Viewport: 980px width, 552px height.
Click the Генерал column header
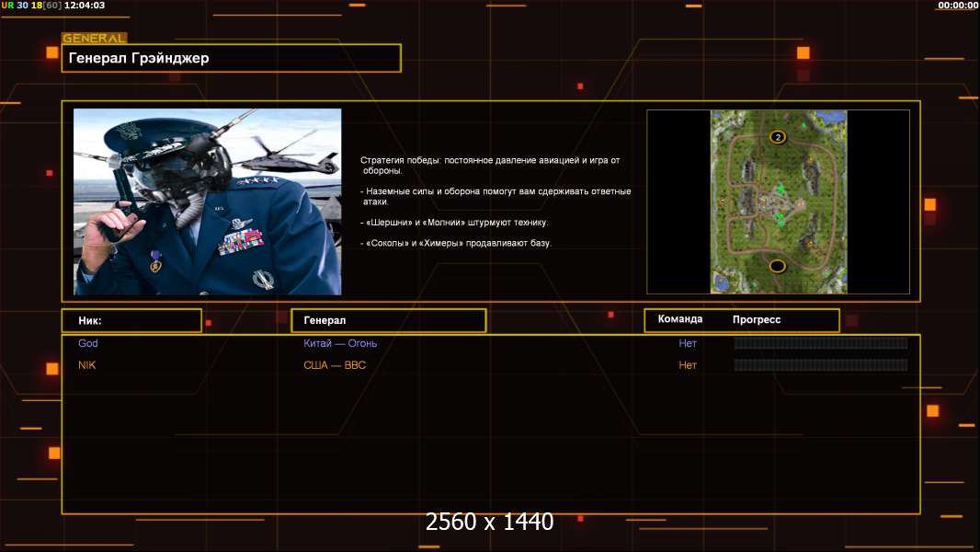(x=388, y=320)
